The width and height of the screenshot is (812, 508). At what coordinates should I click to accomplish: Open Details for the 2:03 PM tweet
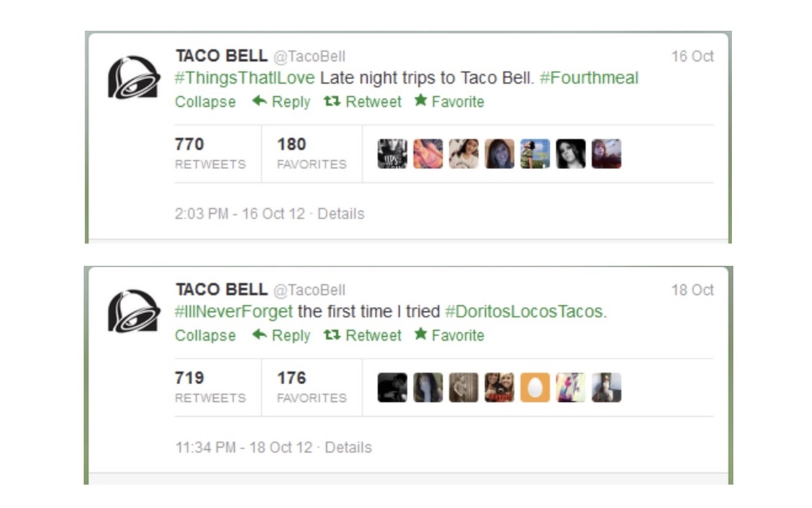tap(340, 214)
